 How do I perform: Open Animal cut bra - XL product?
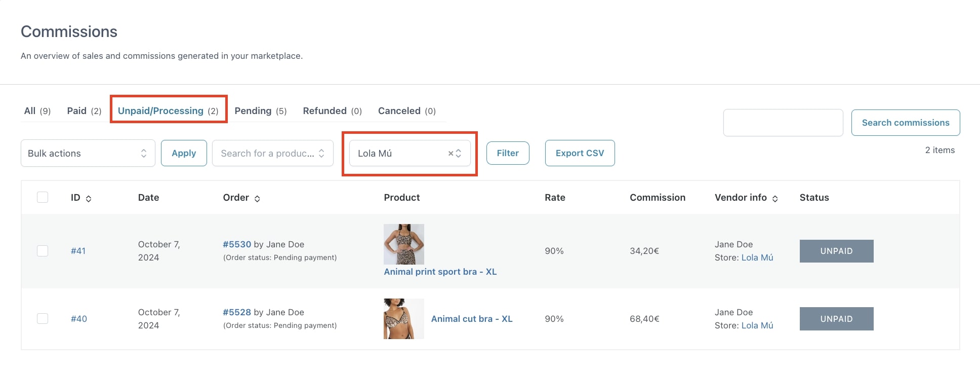click(x=472, y=319)
